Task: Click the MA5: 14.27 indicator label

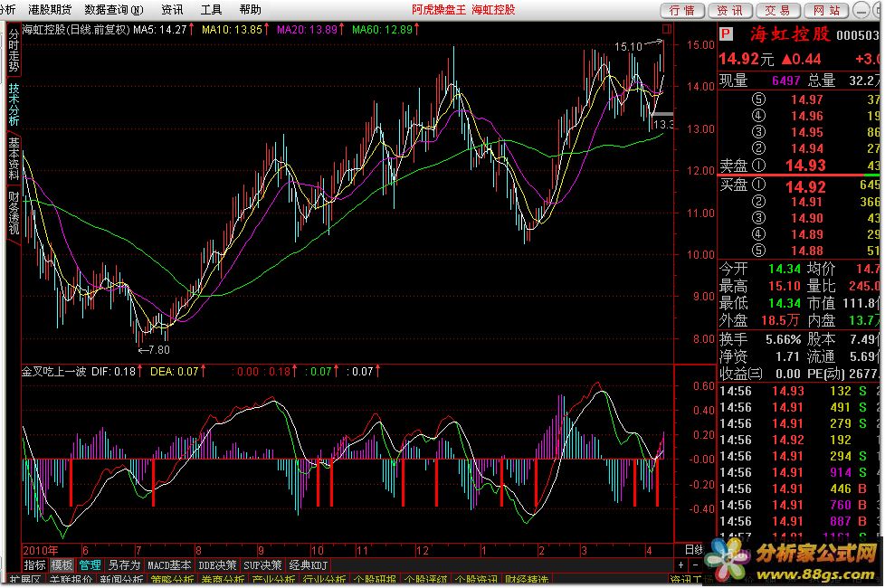Action: click(x=160, y=29)
